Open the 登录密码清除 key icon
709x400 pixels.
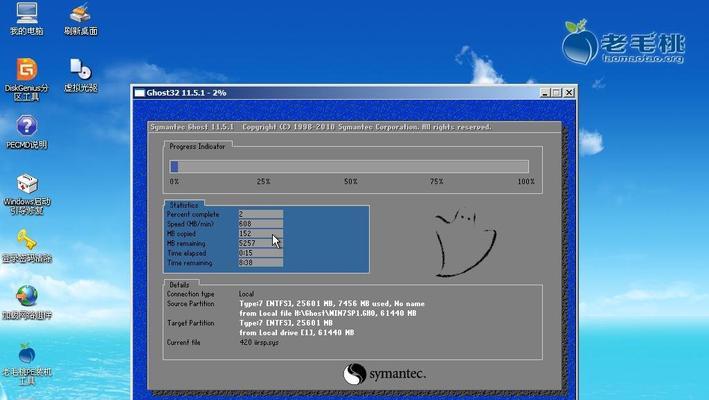[27, 246]
